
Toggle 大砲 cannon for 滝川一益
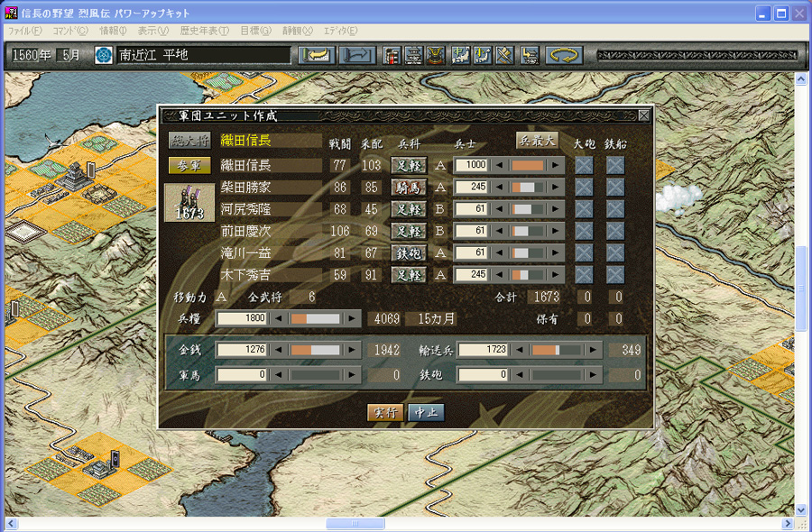coord(584,253)
